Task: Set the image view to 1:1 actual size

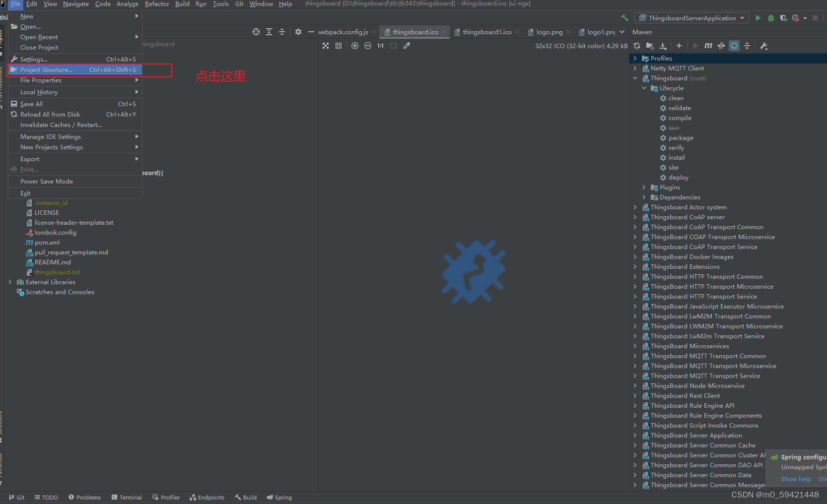Action: pyautogui.click(x=380, y=46)
